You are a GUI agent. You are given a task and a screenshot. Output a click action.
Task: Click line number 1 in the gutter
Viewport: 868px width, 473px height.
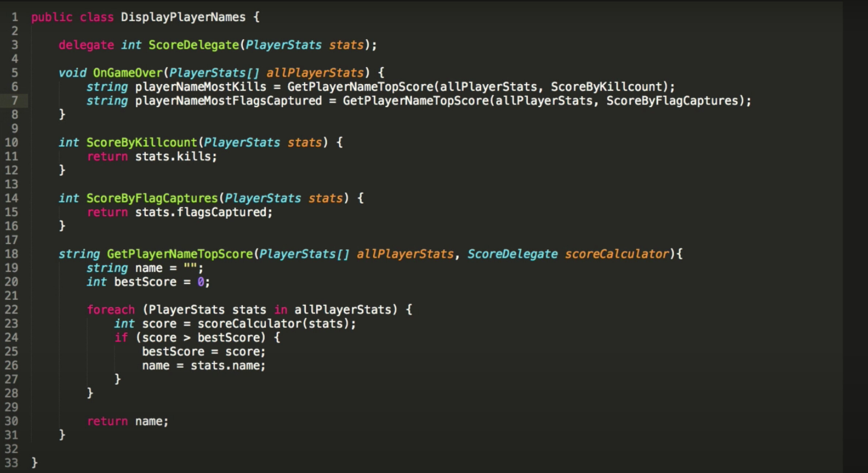pyautogui.click(x=15, y=17)
